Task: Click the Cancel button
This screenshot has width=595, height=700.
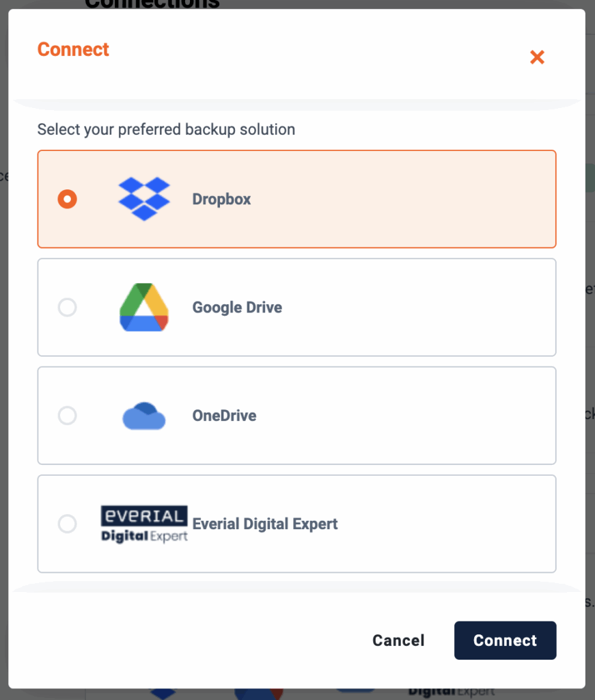Action: tap(398, 640)
